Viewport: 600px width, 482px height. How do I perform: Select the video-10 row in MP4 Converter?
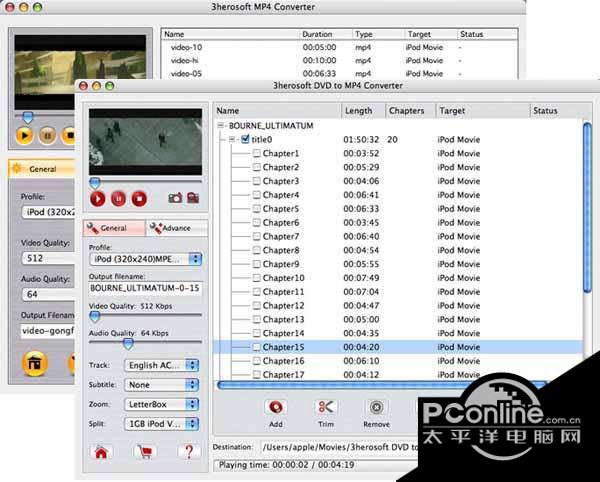point(339,47)
